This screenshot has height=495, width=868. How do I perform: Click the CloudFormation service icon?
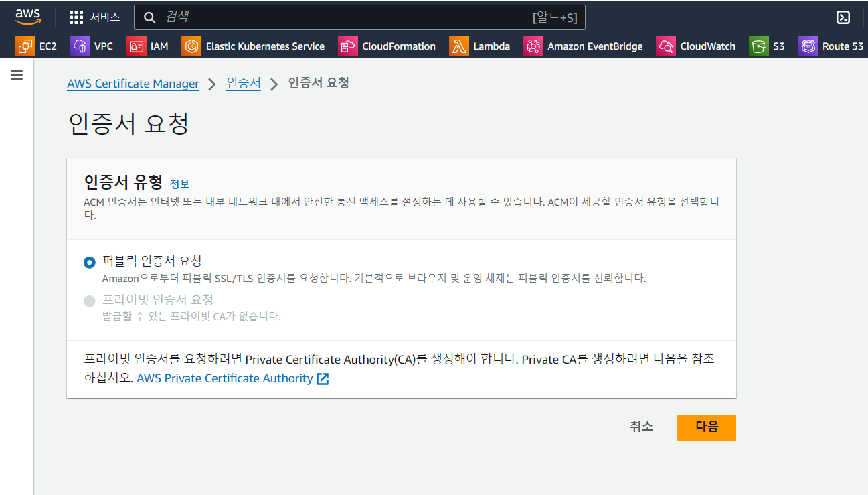coord(348,46)
